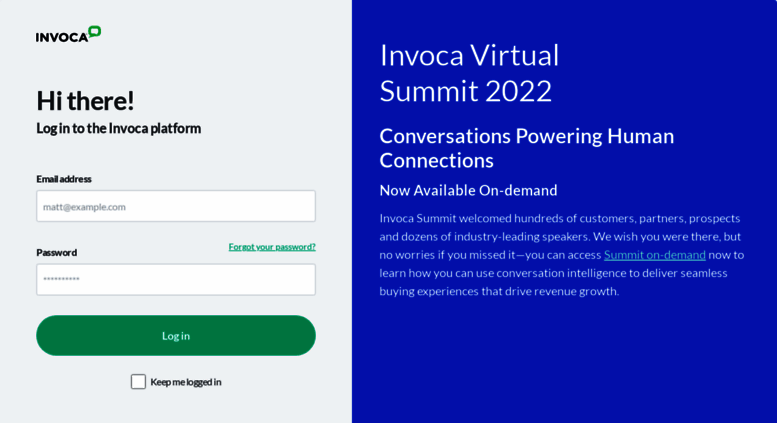The height and width of the screenshot is (423, 777).
Task: Tick the Keep me logged in checkbox
Action: click(x=138, y=381)
